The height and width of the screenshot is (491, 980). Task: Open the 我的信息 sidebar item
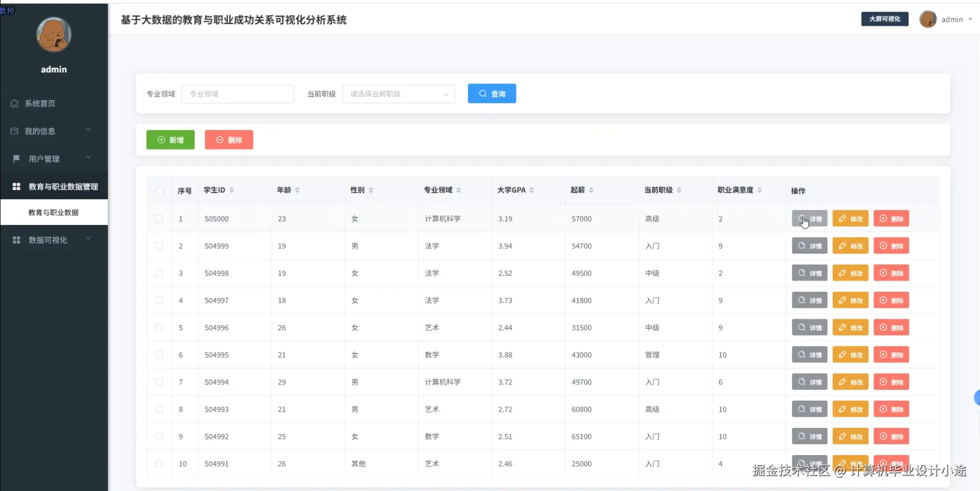click(x=39, y=131)
